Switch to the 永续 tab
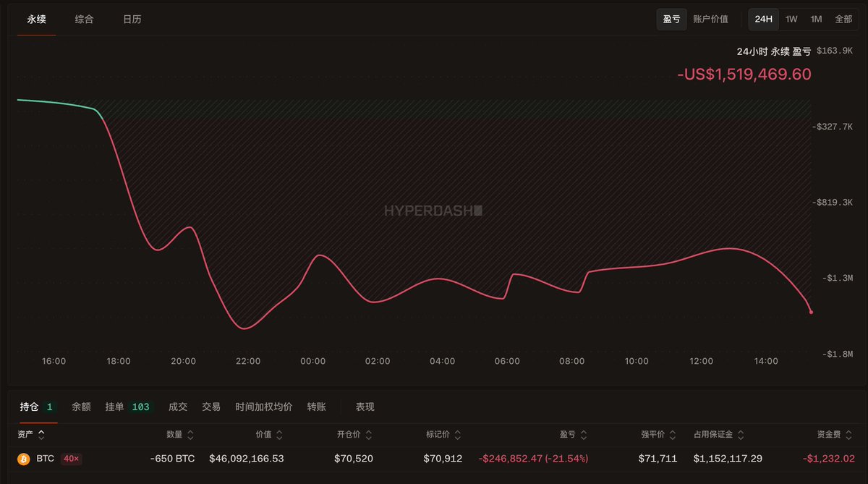Image resolution: width=868 pixels, height=484 pixels. tap(36, 20)
